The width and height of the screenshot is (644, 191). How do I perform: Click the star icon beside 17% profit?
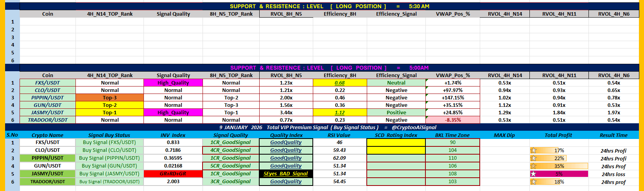[x=533, y=150]
